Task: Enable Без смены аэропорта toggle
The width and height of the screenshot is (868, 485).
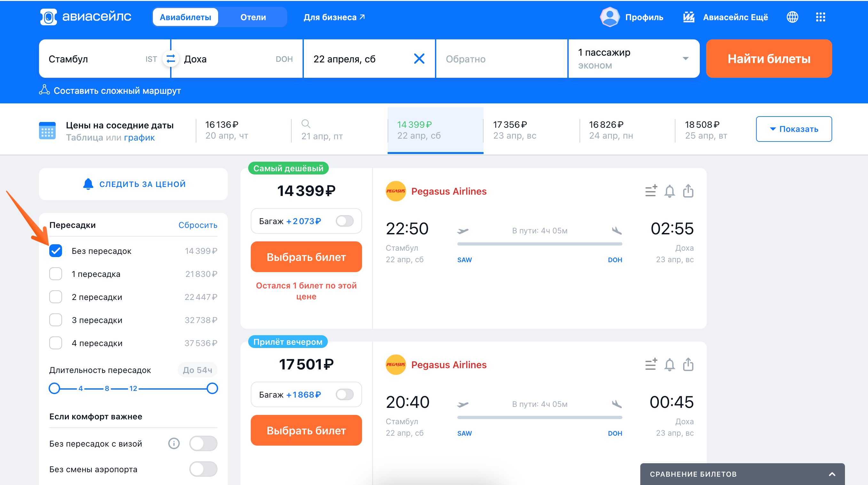Action: click(x=203, y=469)
